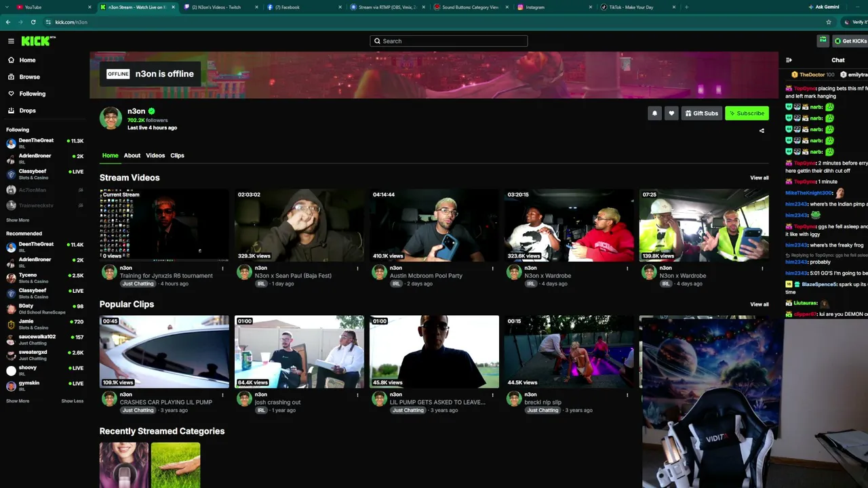Open the green shop icon beside Get KICKs
This screenshot has height=488, width=868.
(x=823, y=41)
